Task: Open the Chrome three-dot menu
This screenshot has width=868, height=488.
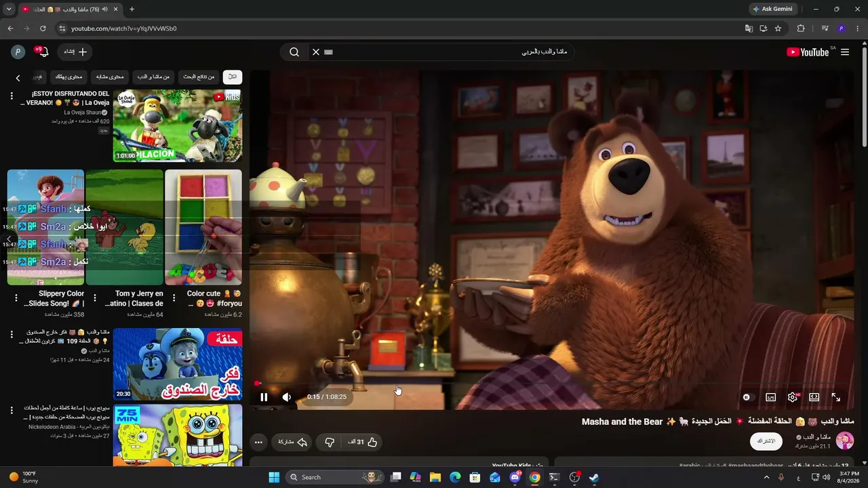Action: (858, 28)
